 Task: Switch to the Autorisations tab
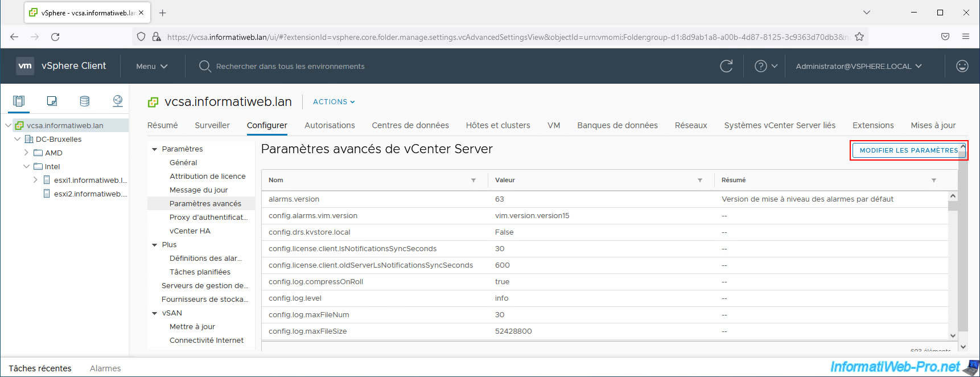330,125
